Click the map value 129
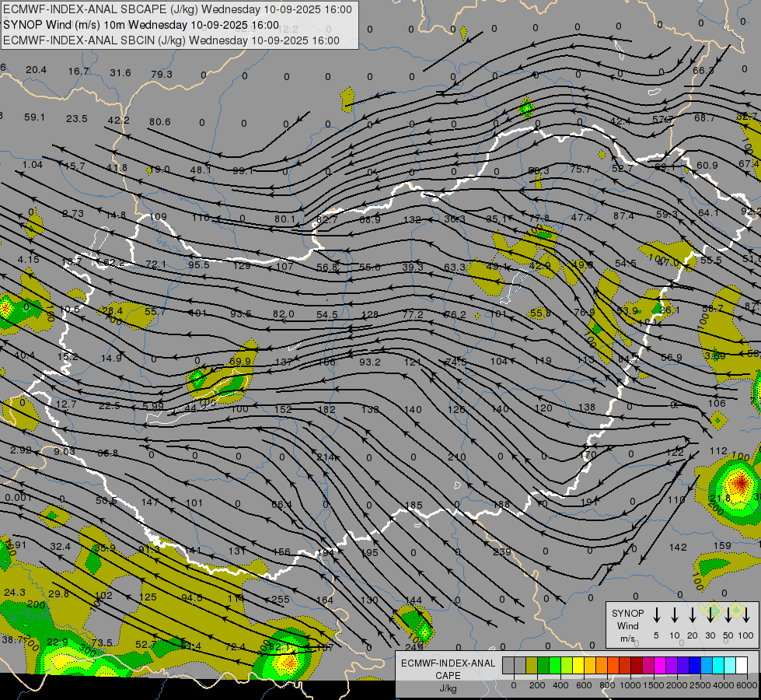 pos(242,266)
